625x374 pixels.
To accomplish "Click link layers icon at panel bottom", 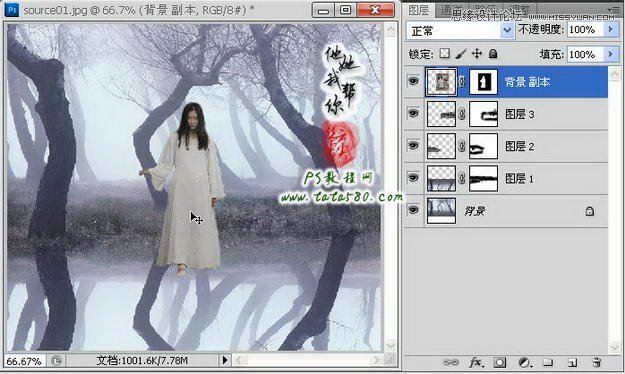I will tap(450, 362).
